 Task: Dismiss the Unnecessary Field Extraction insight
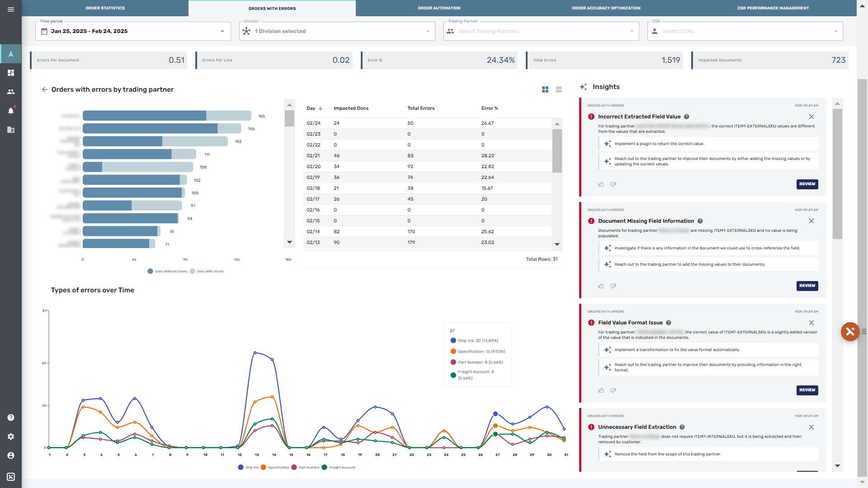[x=811, y=427]
